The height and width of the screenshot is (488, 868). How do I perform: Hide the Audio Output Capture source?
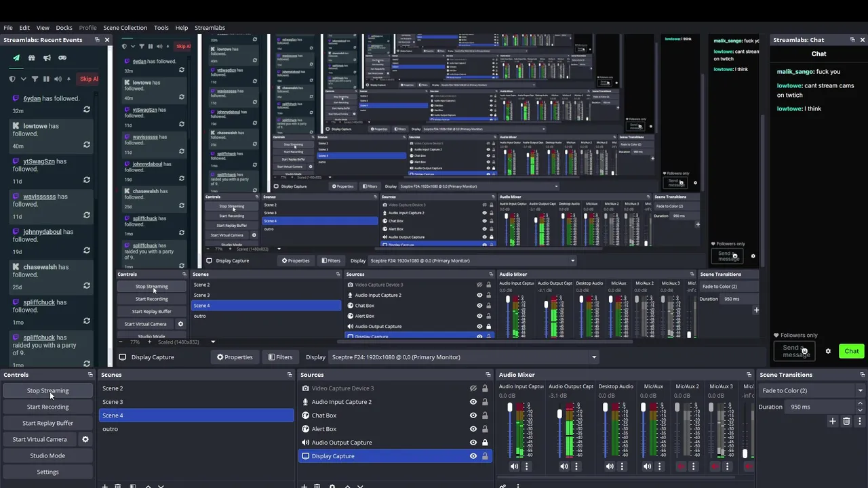coord(473,443)
